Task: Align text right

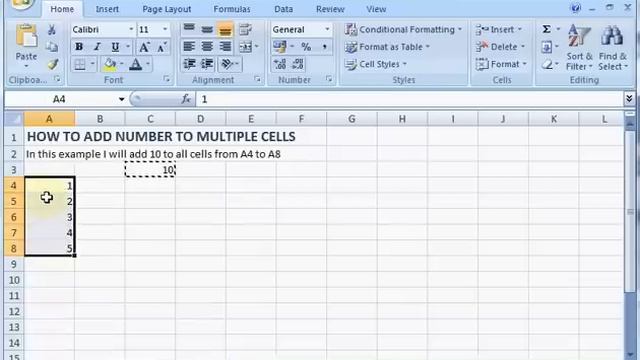Action: (x=225, y=47)
